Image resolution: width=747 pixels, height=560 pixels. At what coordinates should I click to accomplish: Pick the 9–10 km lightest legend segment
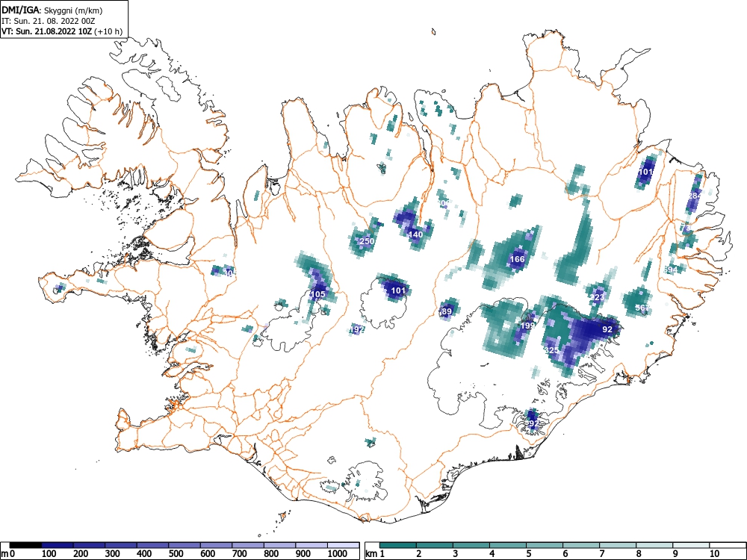click(x=691, y=545)
